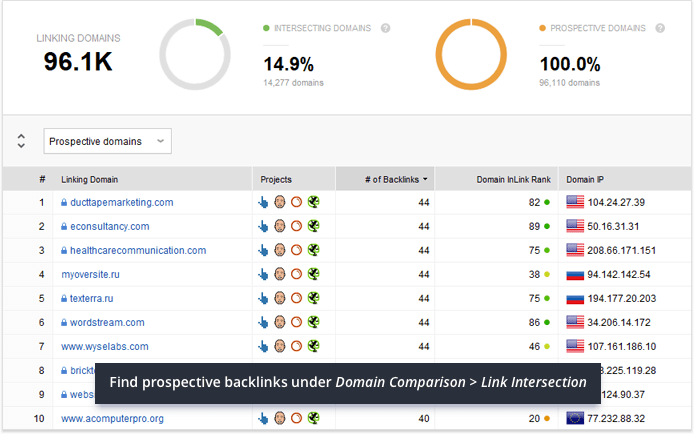Click blue hand icon in healthcarecommunication.com row

click(263, 250)
